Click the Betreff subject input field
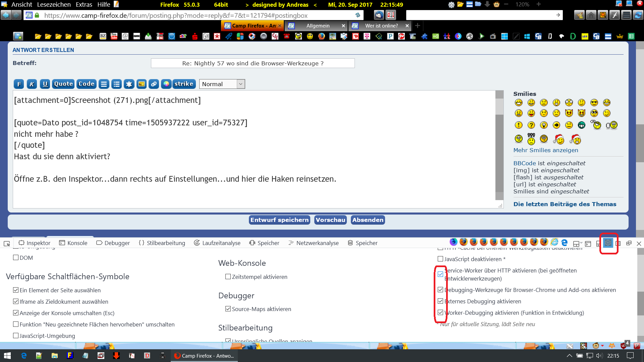Screen dimensions: 644x362 click(253, 63)
